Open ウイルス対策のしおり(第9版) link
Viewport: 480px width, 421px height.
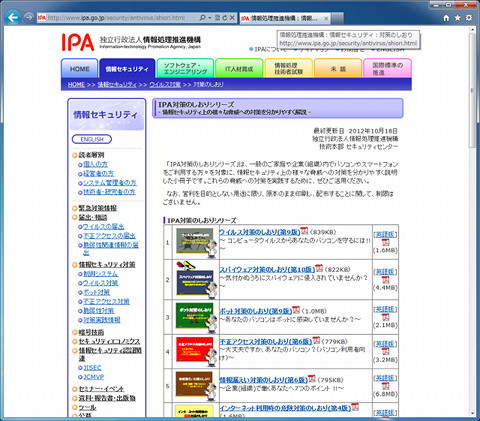coord(260,232)
